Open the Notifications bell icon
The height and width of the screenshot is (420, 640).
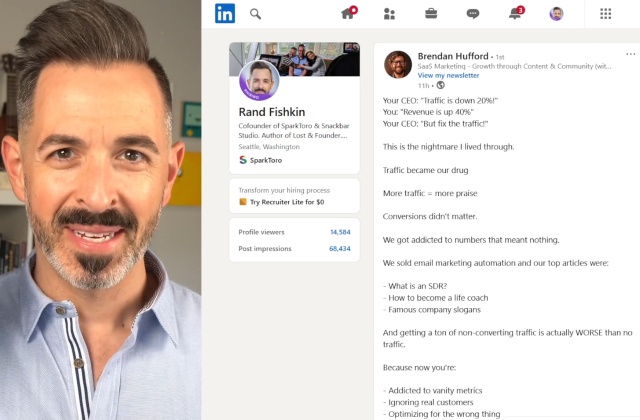(x=516, y=13)
